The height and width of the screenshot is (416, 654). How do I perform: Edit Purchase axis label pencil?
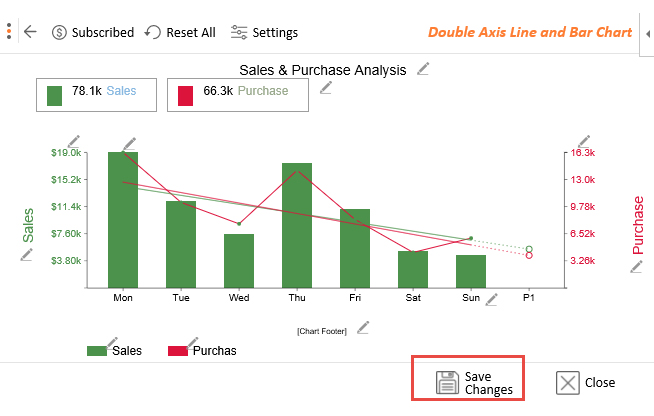[636, 267]
